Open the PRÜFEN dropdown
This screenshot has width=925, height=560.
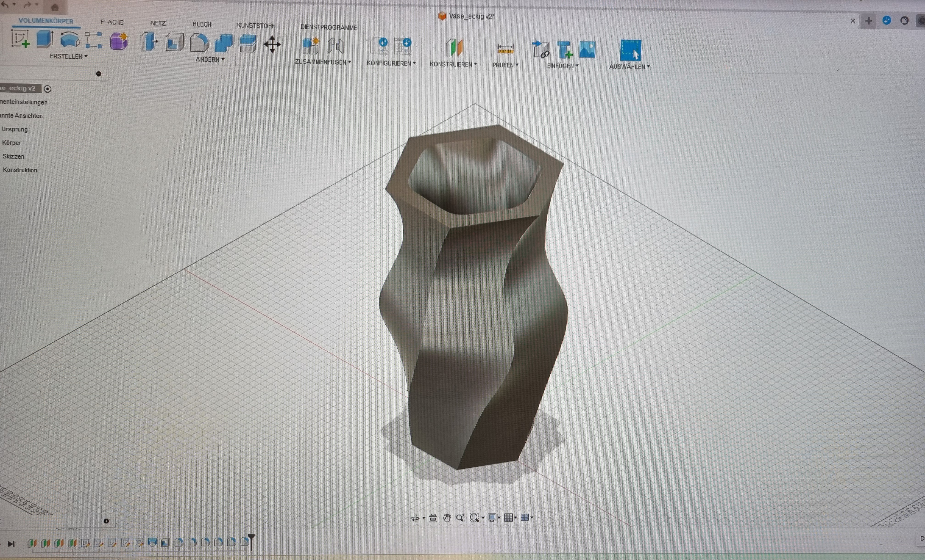pyautogui.click(x=505, y=65)
